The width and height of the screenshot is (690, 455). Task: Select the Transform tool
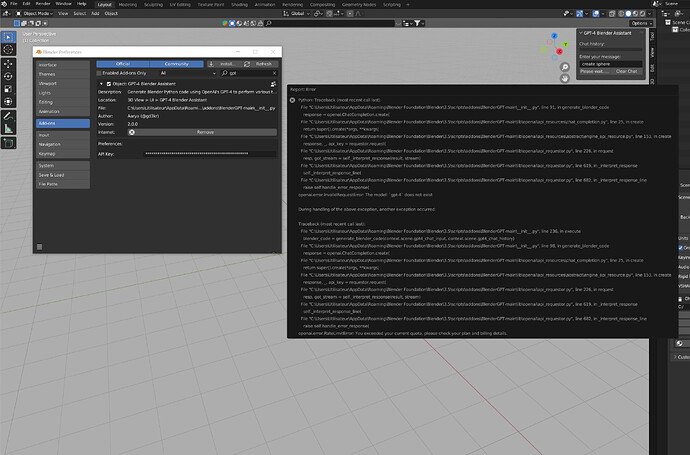8,102
